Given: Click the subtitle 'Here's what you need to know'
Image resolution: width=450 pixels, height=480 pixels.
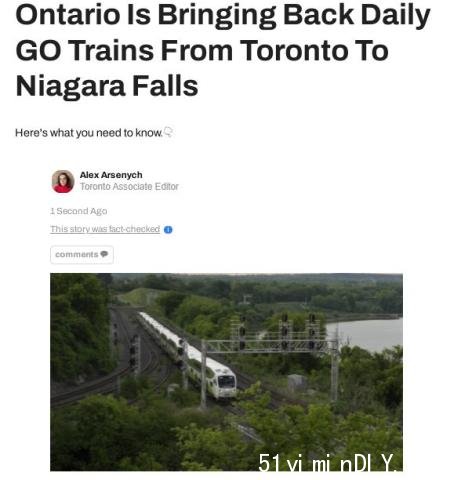Looking at the screenshot, I should click(89, 133).
